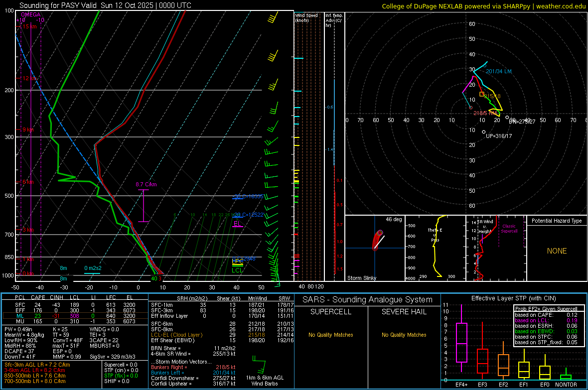Click the Sfc-3km AGL LR = 7.2 C/km line

37,365
